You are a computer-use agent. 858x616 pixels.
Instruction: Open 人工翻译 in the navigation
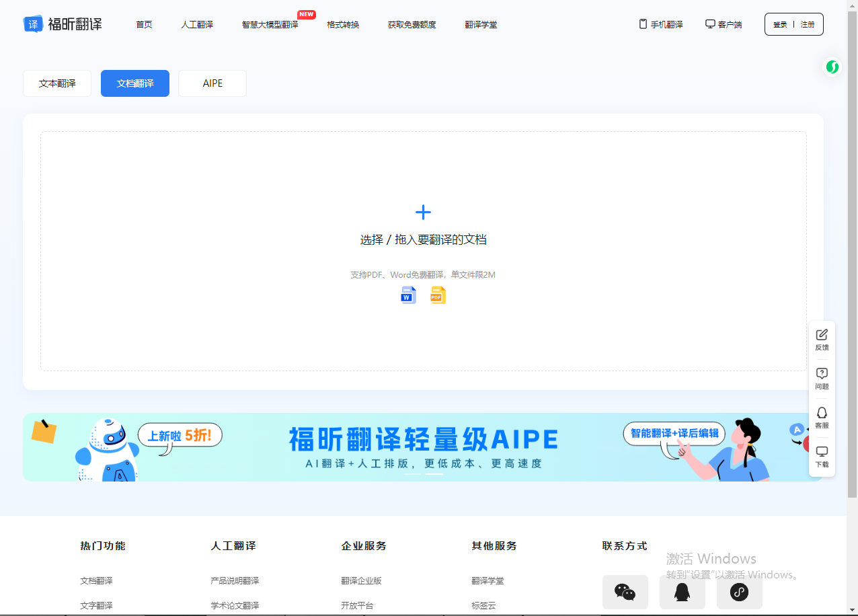[x=197, y=25]
